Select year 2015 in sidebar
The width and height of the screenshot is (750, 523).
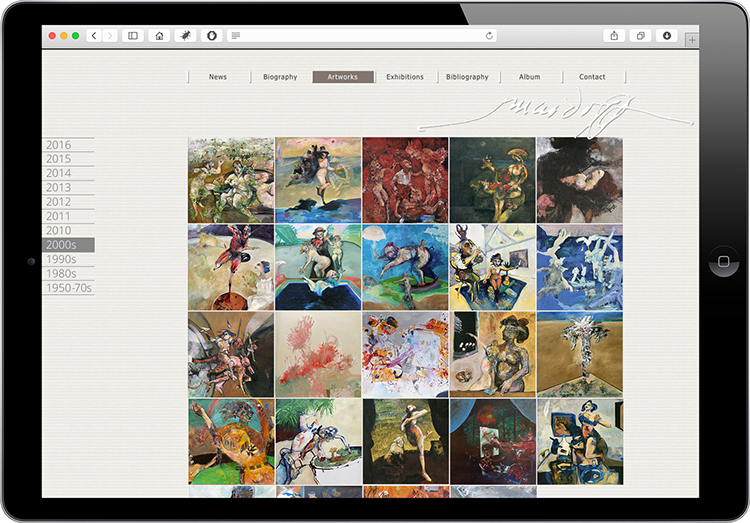(x=68, y=159)
